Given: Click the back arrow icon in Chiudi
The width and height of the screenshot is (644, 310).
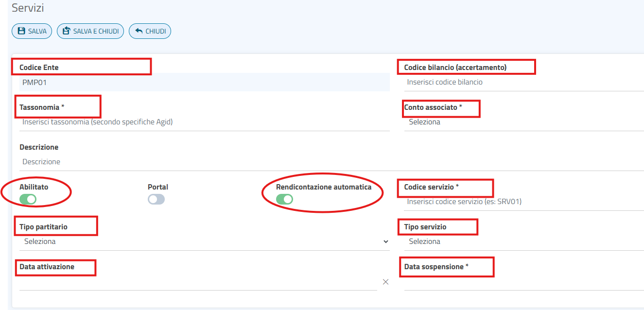Looking at the screenshot, I should (x=139, y=32).
